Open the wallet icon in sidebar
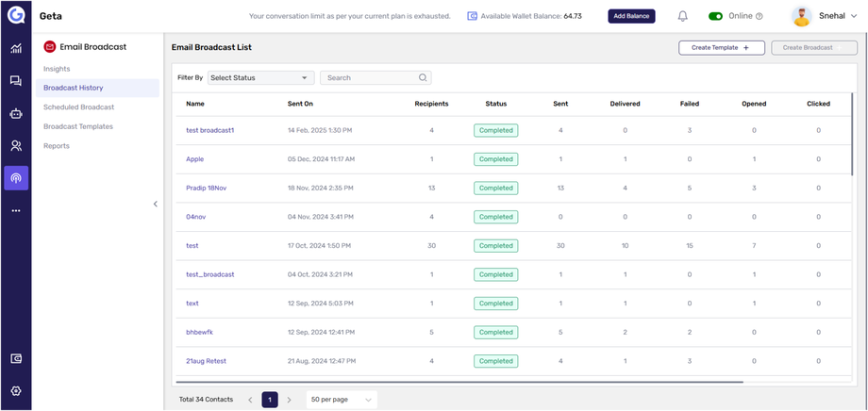This screenshot has height=411, width=868. coord(16,359)
